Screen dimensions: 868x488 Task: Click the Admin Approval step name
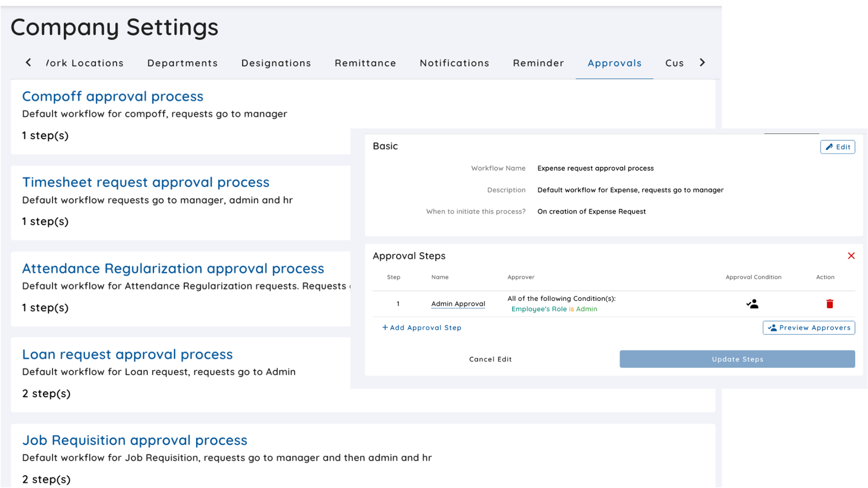(x=458, y=304)
